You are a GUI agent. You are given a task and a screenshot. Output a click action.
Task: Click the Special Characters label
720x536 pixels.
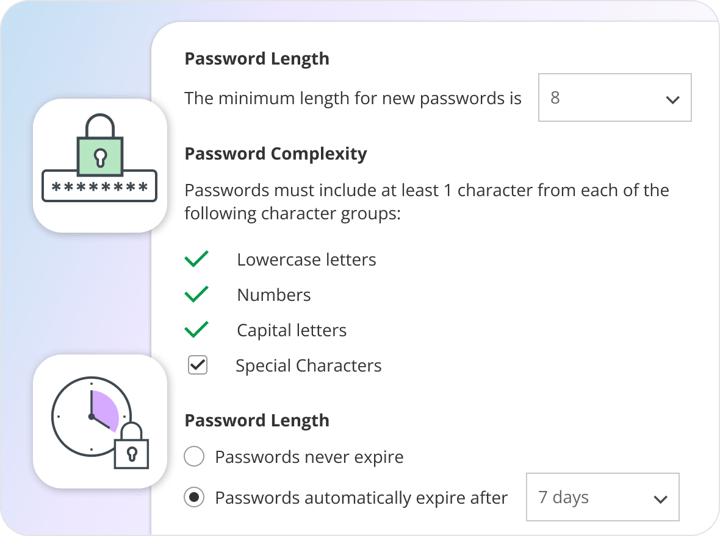point(308,366)
